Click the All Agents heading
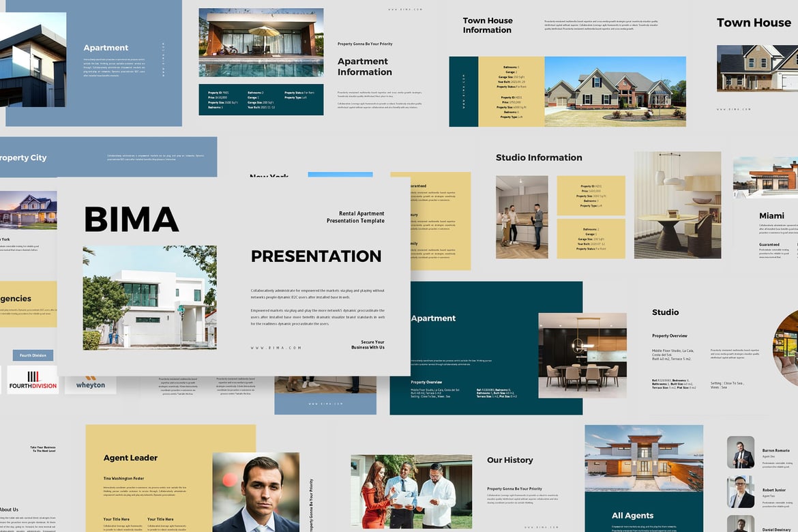 click(632, 516)
